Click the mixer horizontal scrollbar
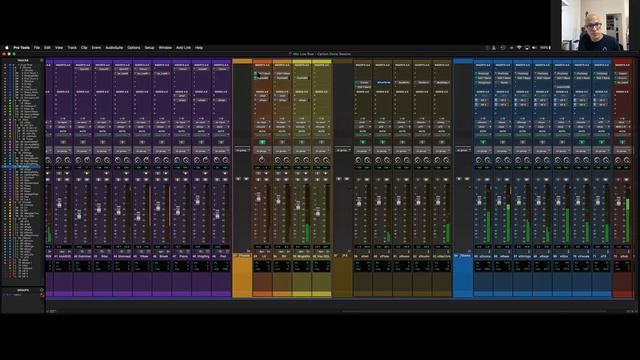Image resolution: width=640 pixels, height=360 pixels. (x=473, y=311)
